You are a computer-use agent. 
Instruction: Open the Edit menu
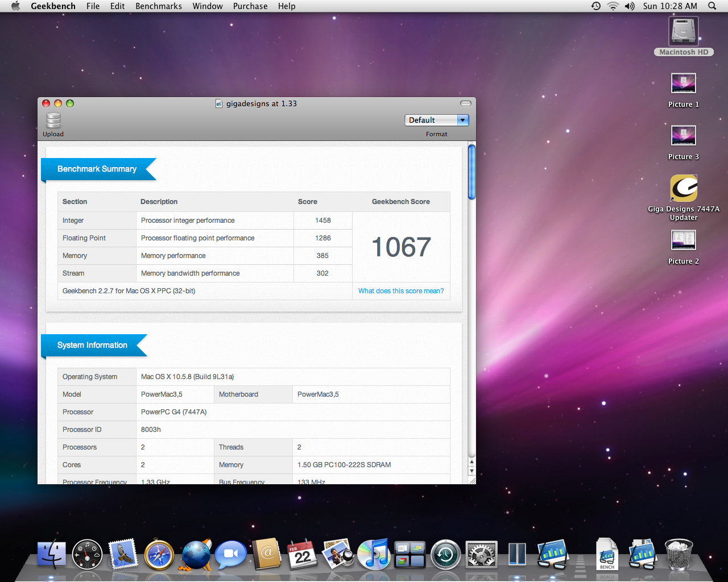pyautogui.click(x=117, y=6)
